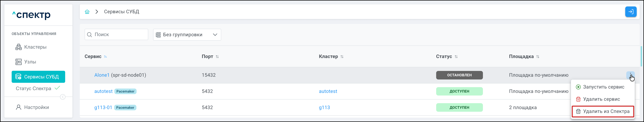This screenshot has width=644, height=122.
Task: Sort table by Площадка column
Action: 537,57
